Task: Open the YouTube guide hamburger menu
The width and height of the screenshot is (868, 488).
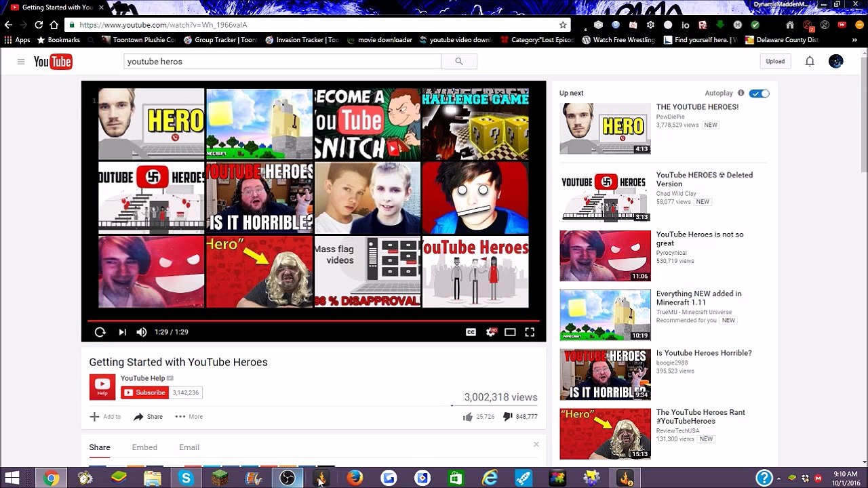Action: pos(21,62)
